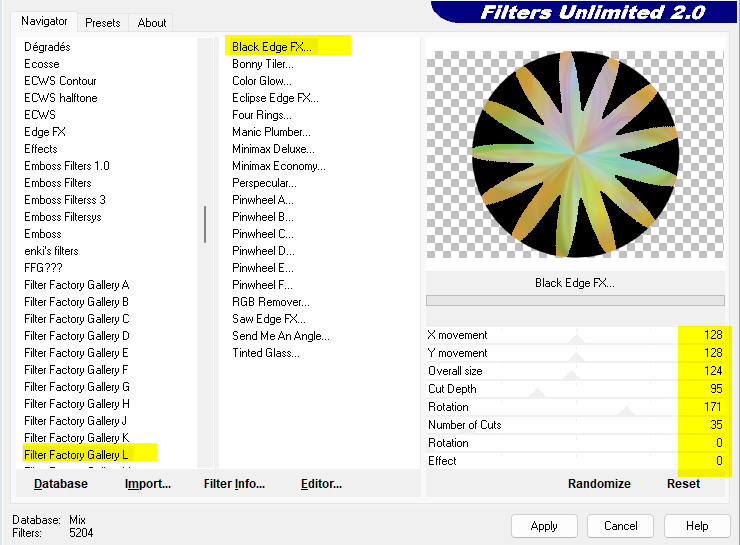Select Filter Factory Gallery K
The width and height of the screenshot is (740, 545).
tap(76, 437)
